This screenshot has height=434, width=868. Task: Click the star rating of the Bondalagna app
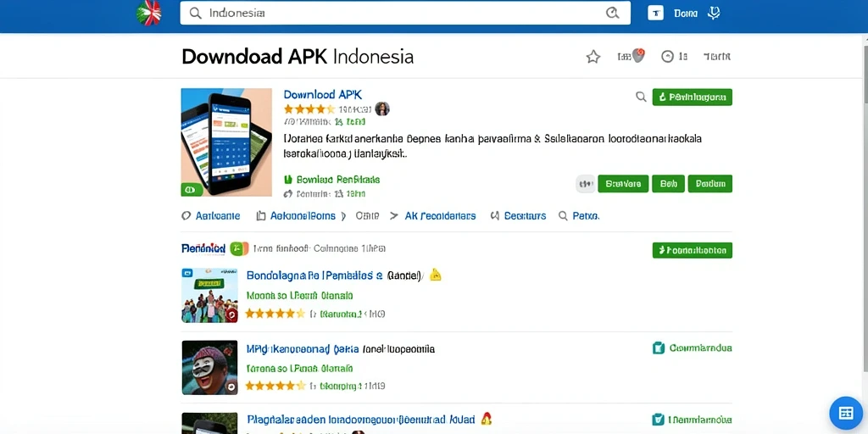click(275, 314)
